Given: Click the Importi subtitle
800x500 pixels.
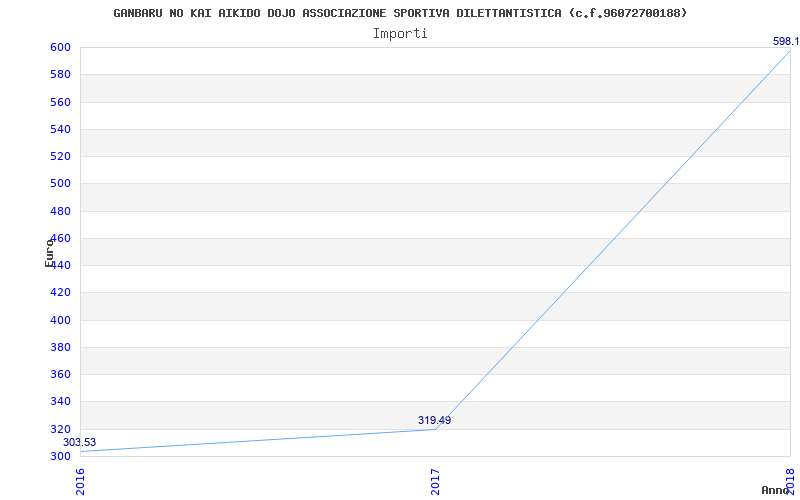Looking at the screenshot, I should pos(400,34).
